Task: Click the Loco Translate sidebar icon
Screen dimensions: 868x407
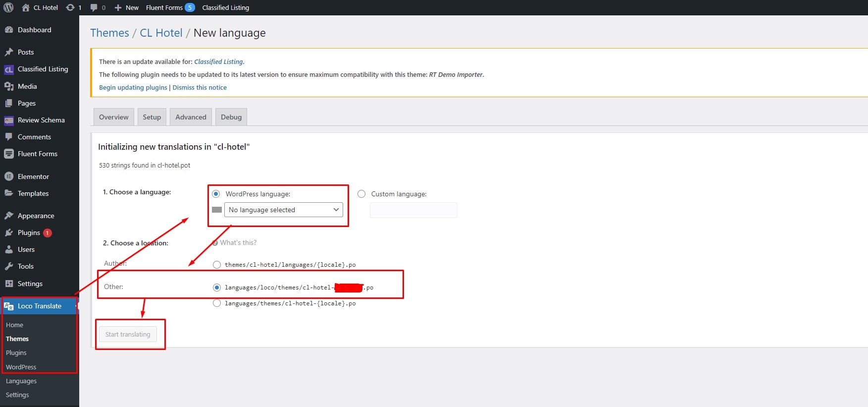Action: [x=9, y=306]
